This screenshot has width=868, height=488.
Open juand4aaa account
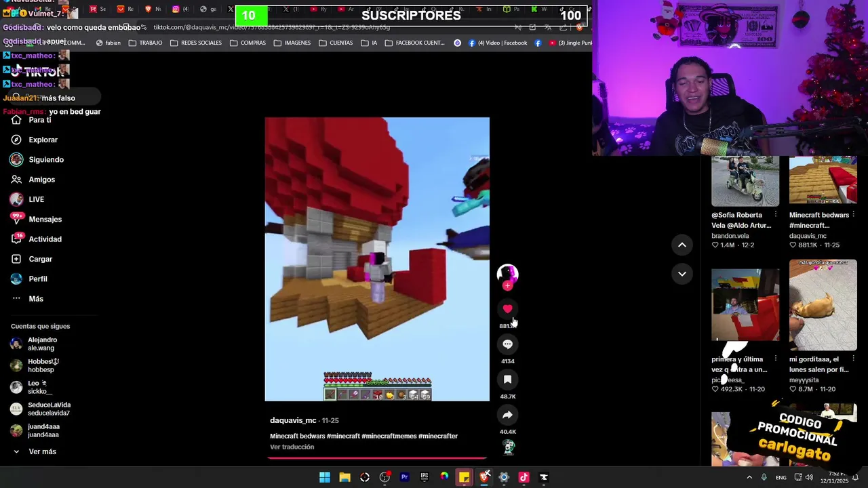35,430
